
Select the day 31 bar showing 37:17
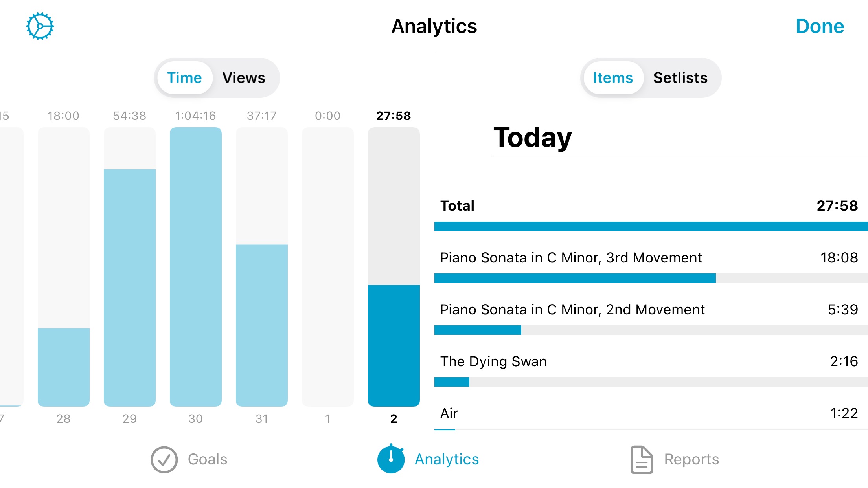(262, 267)
